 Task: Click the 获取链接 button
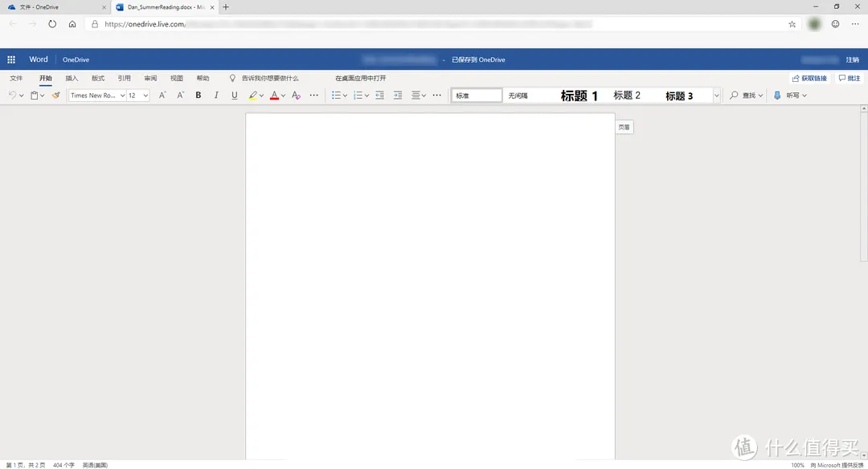pos(809,79)
